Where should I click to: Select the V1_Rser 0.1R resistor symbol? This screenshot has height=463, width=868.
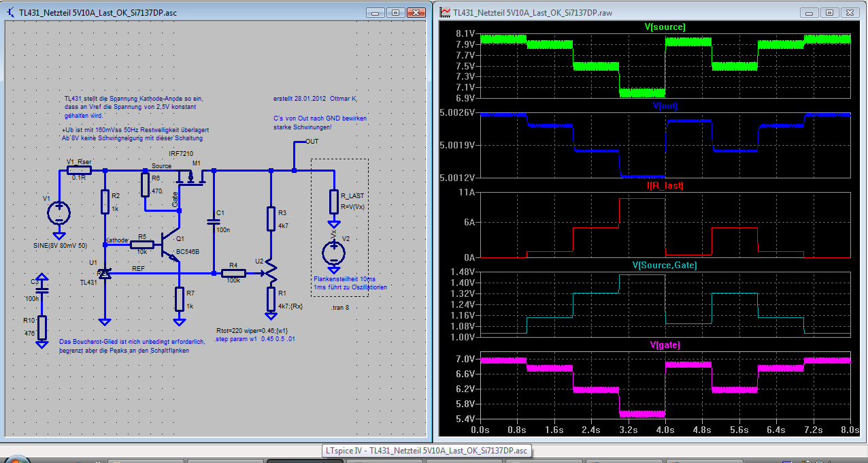coord(80,170)
